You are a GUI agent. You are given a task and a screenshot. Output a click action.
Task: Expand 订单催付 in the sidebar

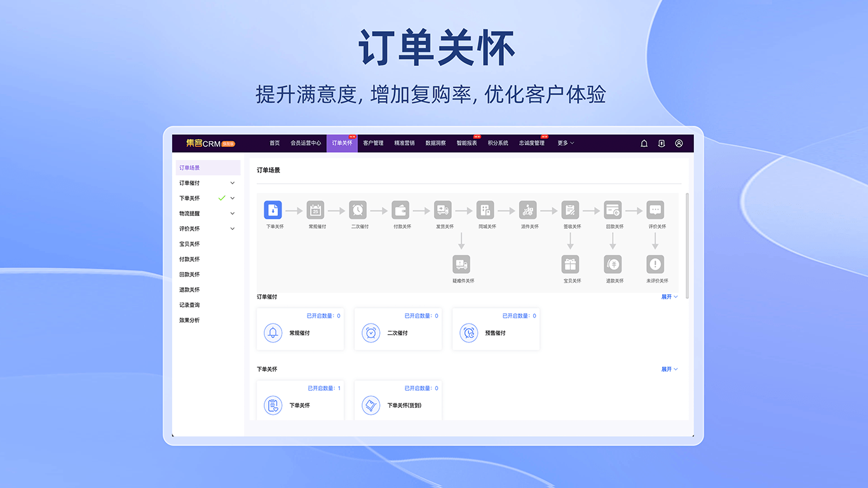[233, 183]
